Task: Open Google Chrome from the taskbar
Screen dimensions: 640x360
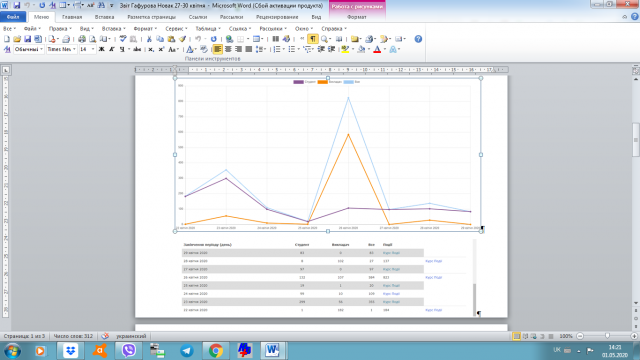Action: (216, 351)
